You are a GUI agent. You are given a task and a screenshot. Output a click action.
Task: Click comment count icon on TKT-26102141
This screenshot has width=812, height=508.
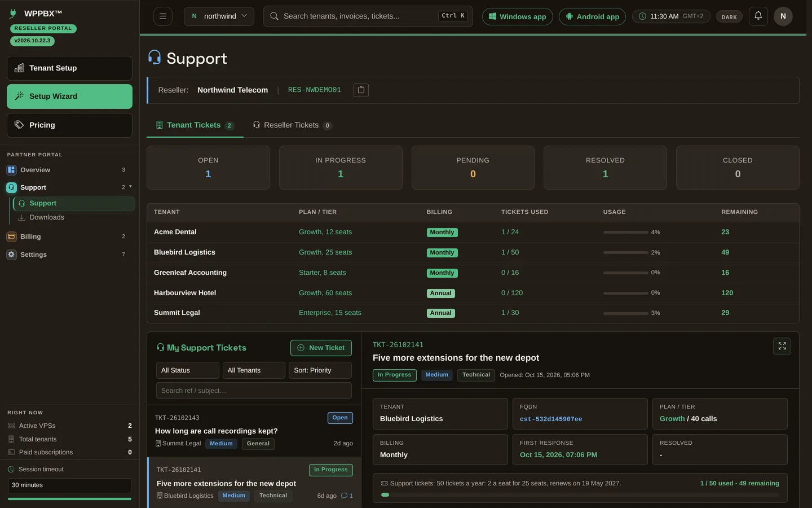344,496
